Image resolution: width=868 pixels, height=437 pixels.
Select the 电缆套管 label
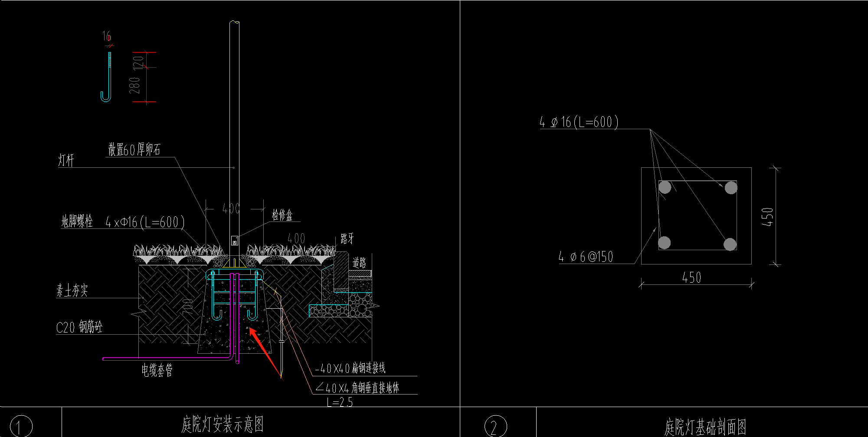point(157,370)
